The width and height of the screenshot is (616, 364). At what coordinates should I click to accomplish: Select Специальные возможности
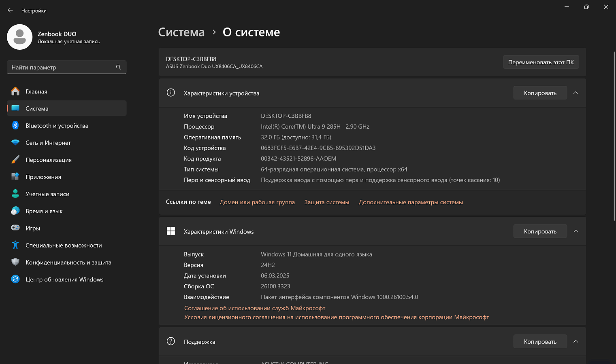coord(67,245)
